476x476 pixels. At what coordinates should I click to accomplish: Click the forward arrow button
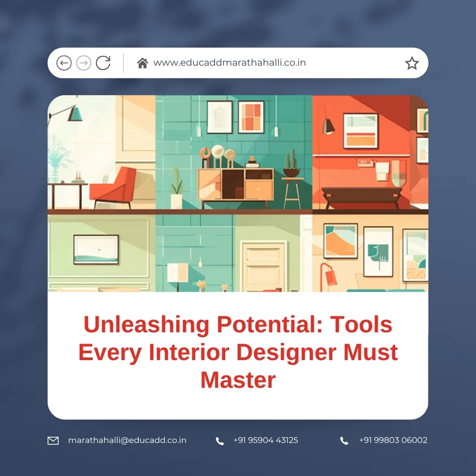tap(83, 63)
